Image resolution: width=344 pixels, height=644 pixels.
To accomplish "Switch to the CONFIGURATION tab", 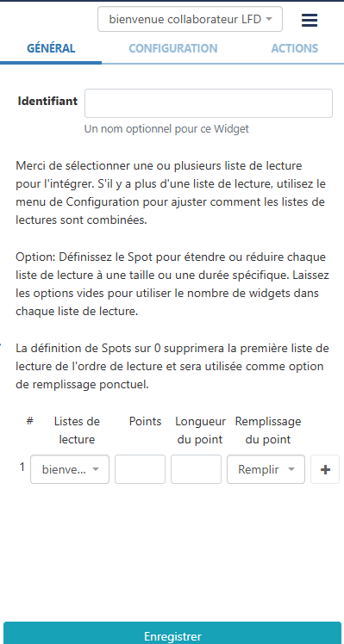I will [173, 48].
